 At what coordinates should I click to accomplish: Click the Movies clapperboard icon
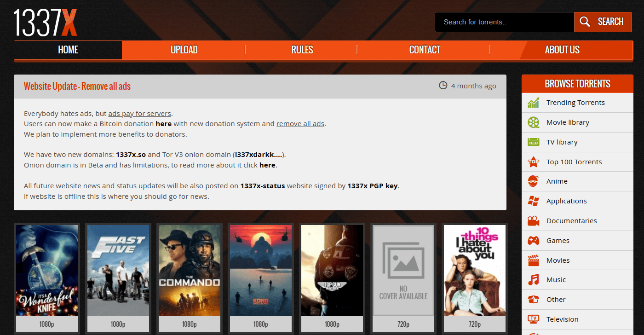point(534,260)
